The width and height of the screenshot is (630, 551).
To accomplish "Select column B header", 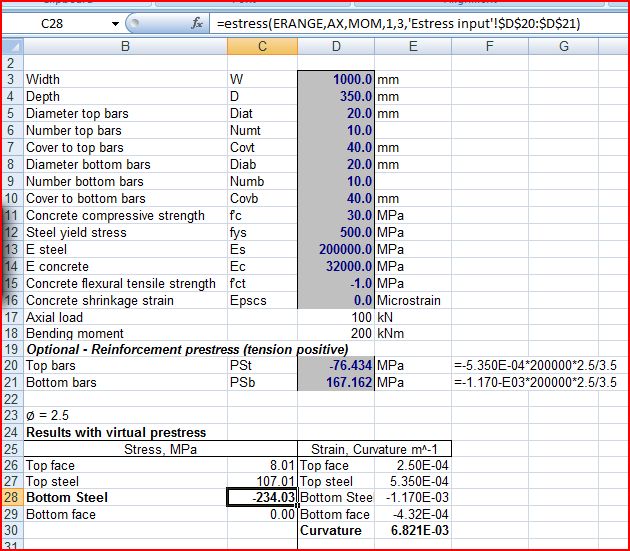I will click(x=125, y=46).
